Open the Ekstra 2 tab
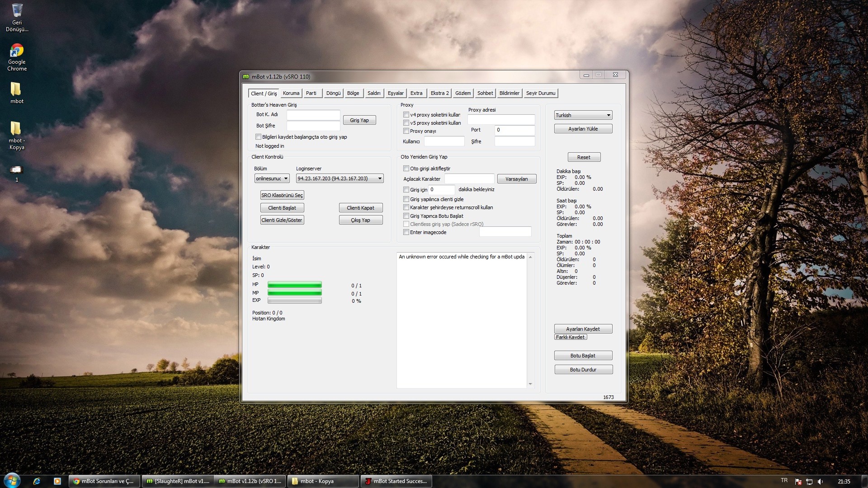Screen dimensions: 868x488 coord(439,94)
